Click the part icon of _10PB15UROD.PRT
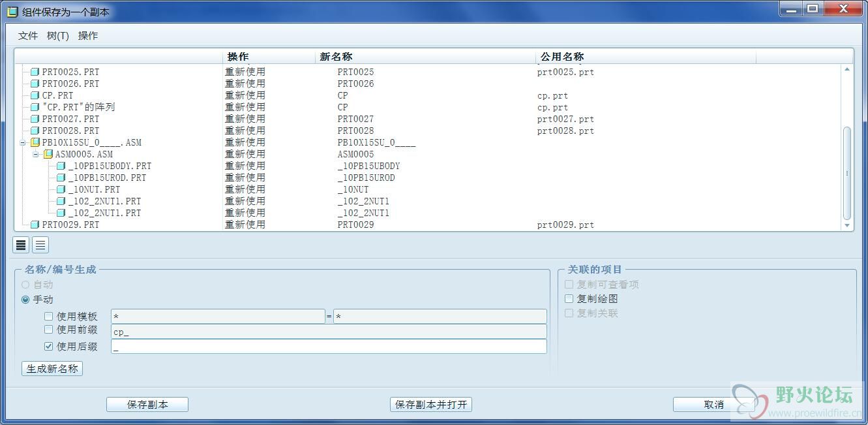The width and height of the screenshot is (868, 425). point(61,178)
